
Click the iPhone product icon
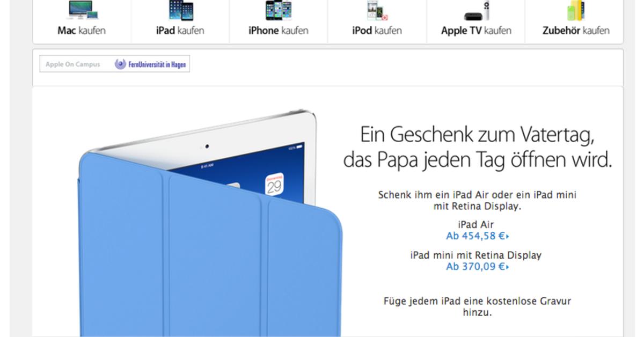(x=279, y=10)
